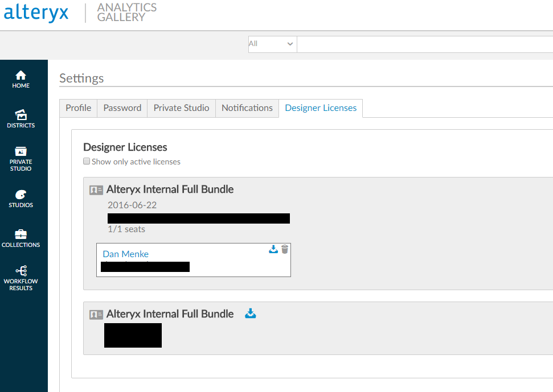Open Collections in the sidebar
This screenshot has height=392, width=553.
21,238
